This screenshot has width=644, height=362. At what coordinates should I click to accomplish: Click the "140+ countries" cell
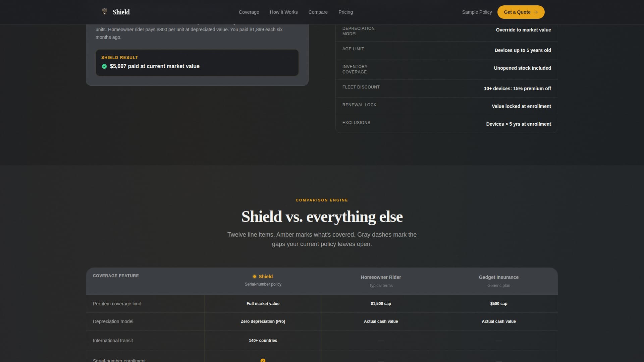coord(263,341)
